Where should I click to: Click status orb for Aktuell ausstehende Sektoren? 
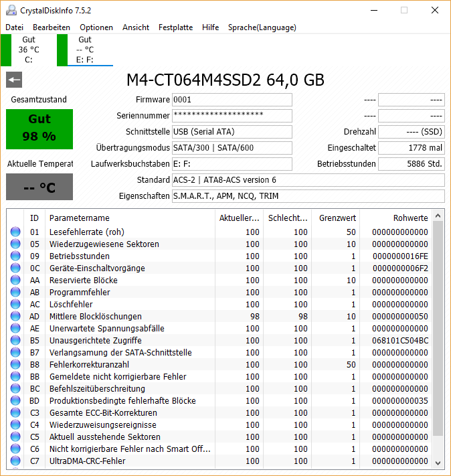tap(15, 437)
